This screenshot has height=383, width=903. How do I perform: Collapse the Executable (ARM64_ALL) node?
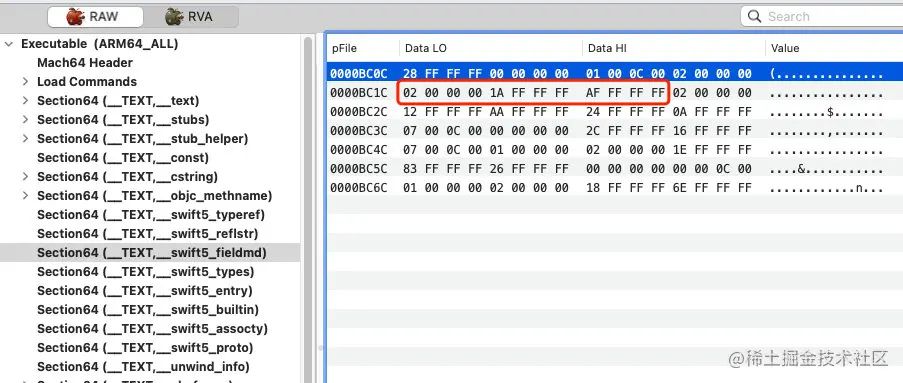(x=9, y=44)
